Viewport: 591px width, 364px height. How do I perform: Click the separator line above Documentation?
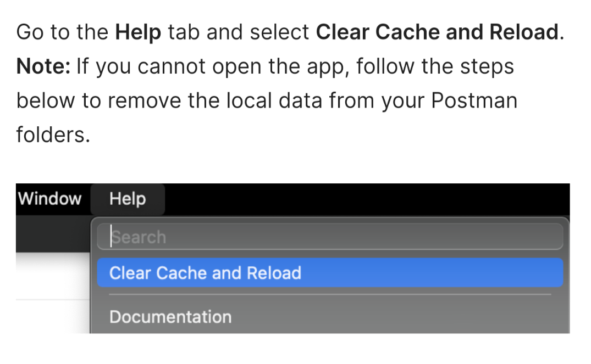tap(330, 294)
